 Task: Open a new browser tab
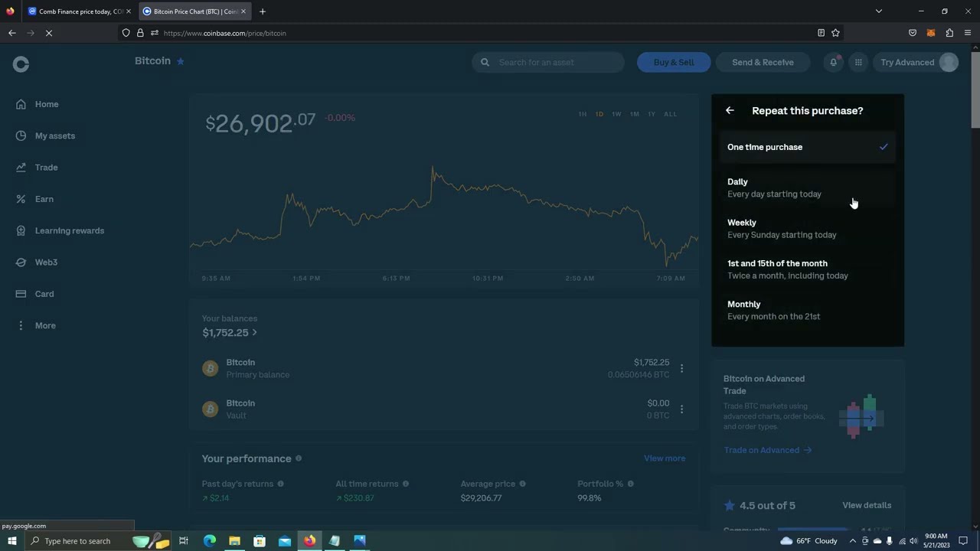(263, 11)
